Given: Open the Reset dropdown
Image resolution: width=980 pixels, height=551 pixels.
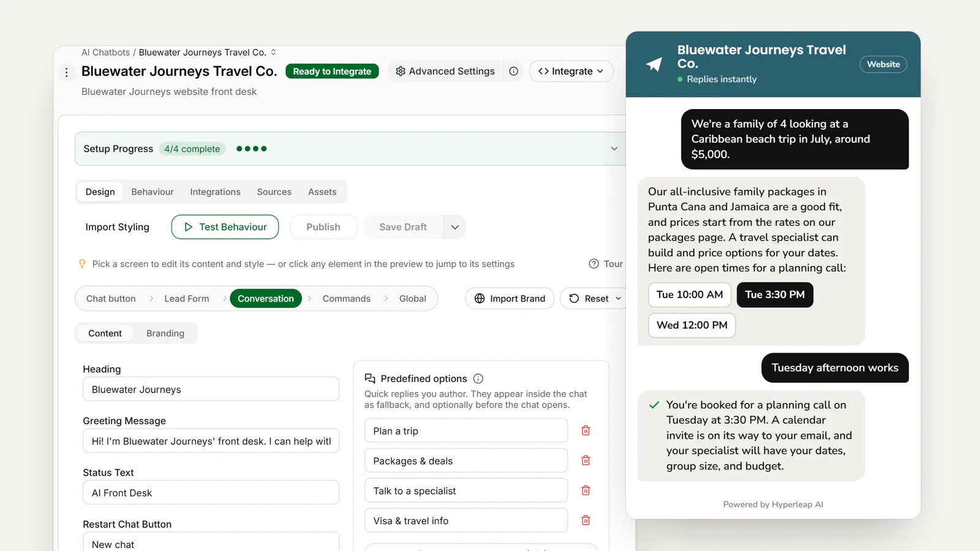Looking at the screenshot, I should 595,299.
